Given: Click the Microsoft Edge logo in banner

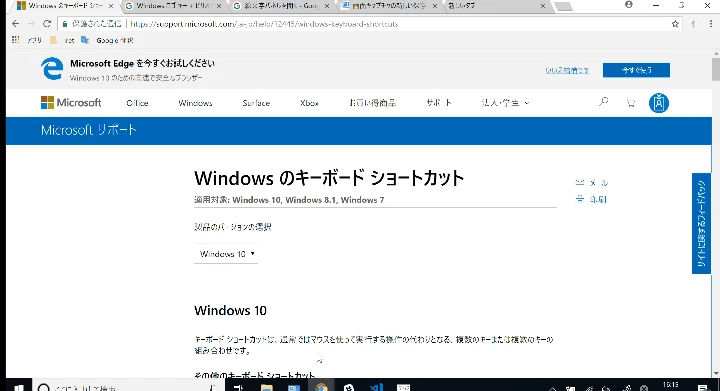Looking at the screenshot, I should (52, 69).
